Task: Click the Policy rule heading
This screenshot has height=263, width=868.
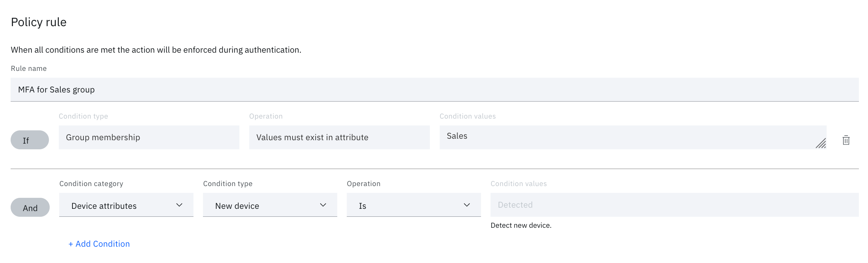Action: pos(39,22)
